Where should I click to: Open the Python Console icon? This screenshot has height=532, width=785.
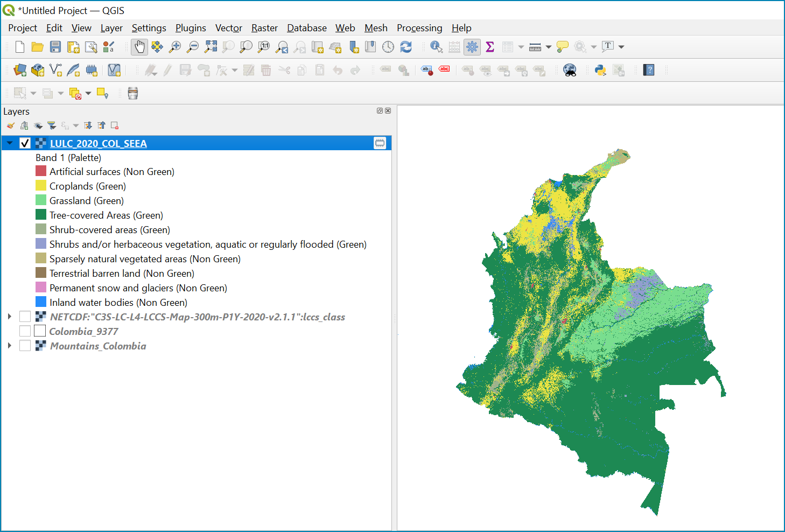coord(600,70)
